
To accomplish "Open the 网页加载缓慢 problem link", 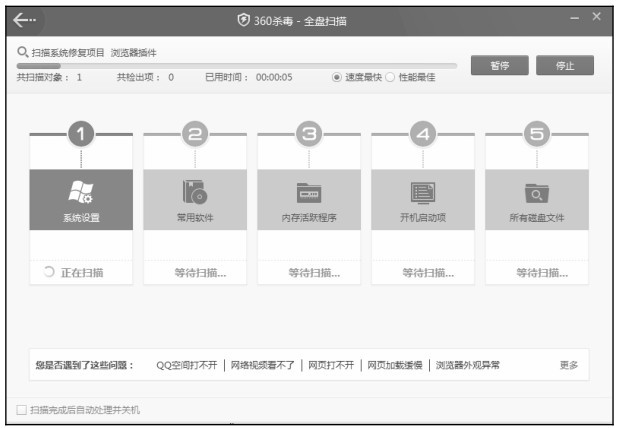I will tap(395, 365).
